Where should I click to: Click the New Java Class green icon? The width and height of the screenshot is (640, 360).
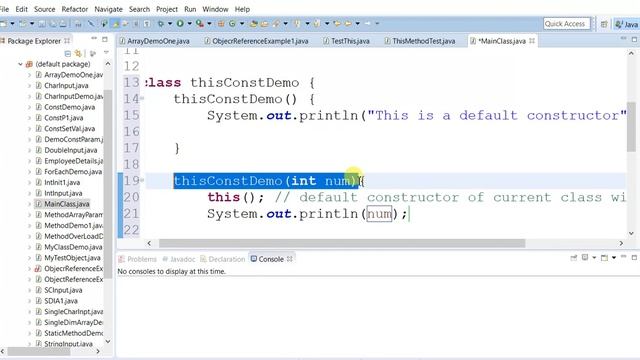click(232, 24)
